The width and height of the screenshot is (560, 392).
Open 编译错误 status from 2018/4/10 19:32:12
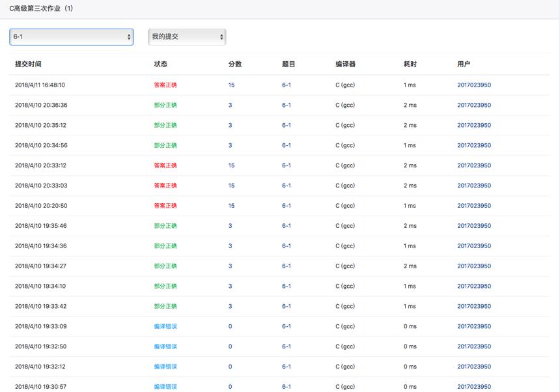click(x=165, y=367)
